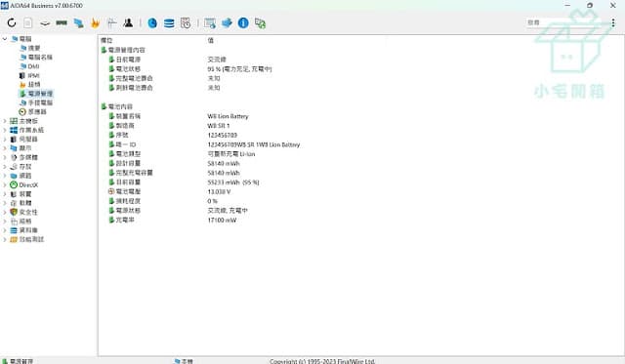Select the DMI tree item
Viewport: 625px width, 364px height.
pyautogui.click(x=33, y=66)
